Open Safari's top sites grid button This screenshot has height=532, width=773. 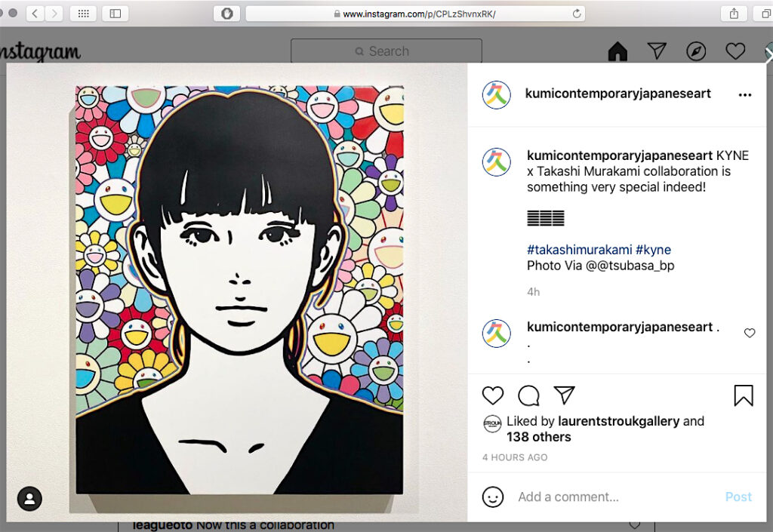[x=83, y=14]
